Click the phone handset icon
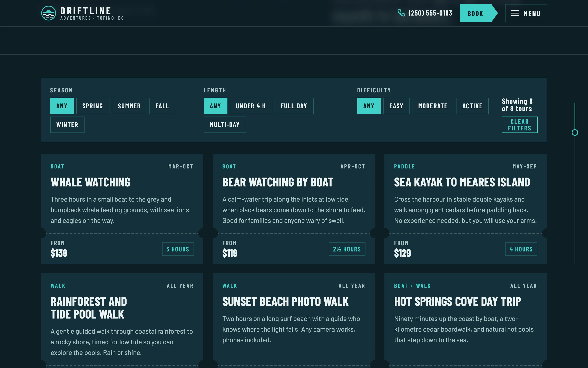This screenshot has height=368, width=588. pyautogui.click(x=401, y=13)
